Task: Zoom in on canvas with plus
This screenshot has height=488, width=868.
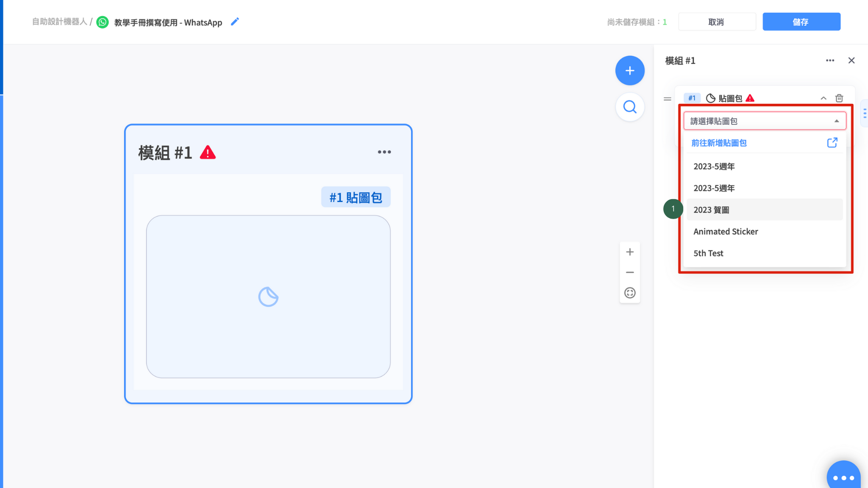Action: click(x=630, y=252)
